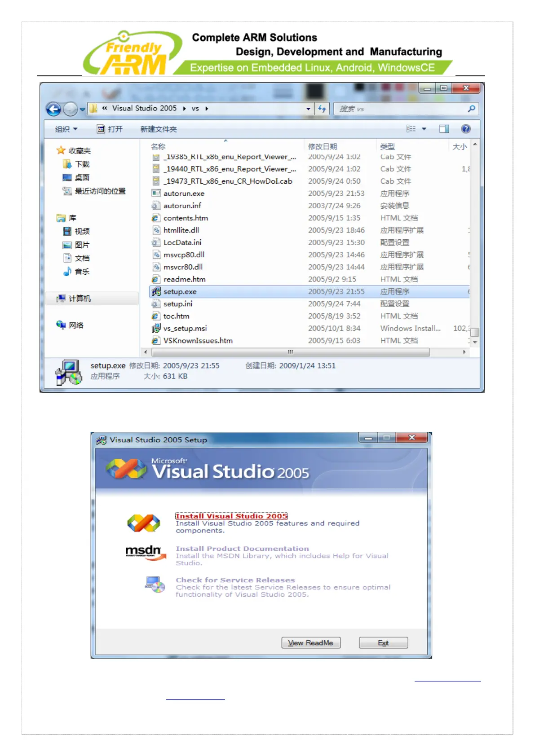The width and height of the screenshot is (535, 756).
Task: Go back with the Explorer back arrow
Action: click(53, 109)
